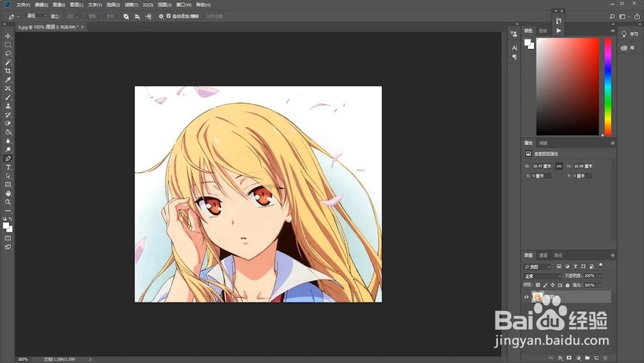The width and height of the screenshot is (644, 363).
Task: Select the Rectangle shape tool
Action: pyautogui.click(x=8, y=184)
